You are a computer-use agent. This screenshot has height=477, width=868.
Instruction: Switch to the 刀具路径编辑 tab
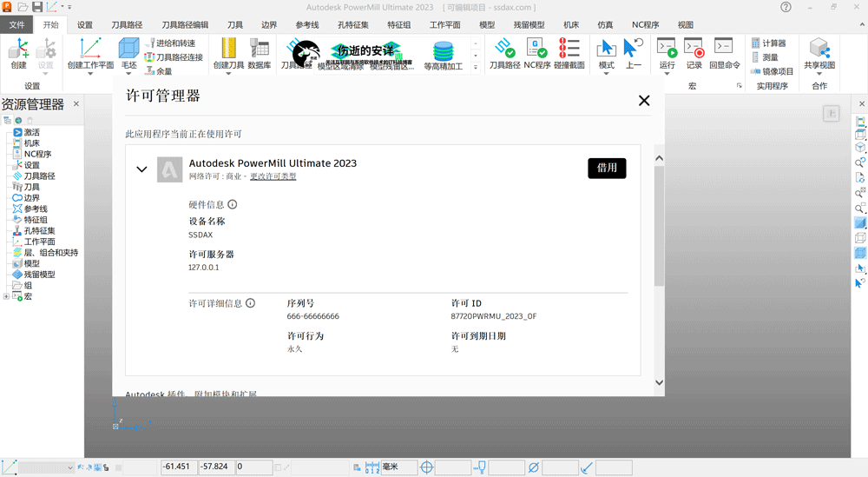click(185, 25)
